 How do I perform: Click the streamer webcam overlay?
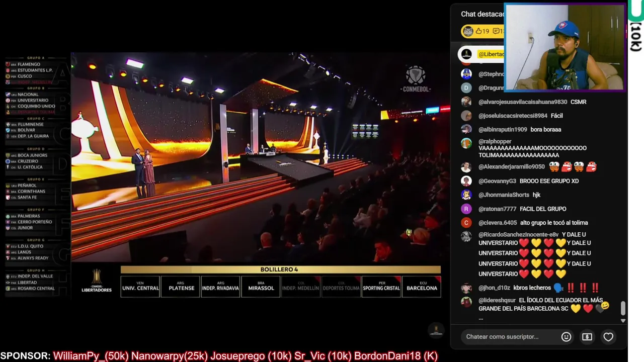pyautogui.click(x=565, y=48)
